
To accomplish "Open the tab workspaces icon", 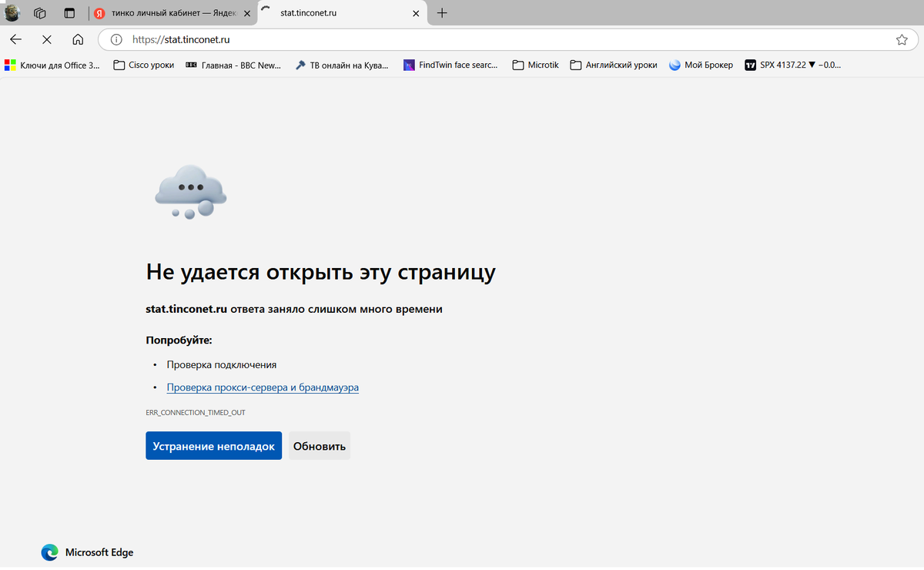I will pyautogui.click(x=39, y=13).
